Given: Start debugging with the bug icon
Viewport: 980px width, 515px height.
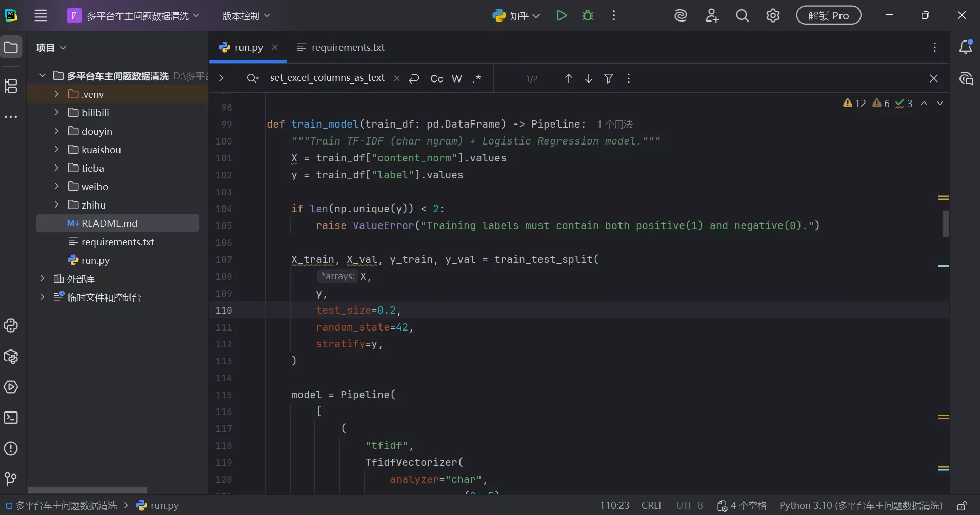Looking at the screenshot, I should click(588, 16).
